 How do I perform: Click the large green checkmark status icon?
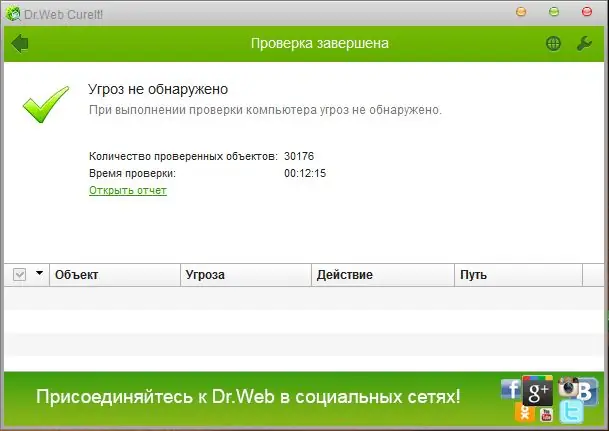tap(46, 104)
